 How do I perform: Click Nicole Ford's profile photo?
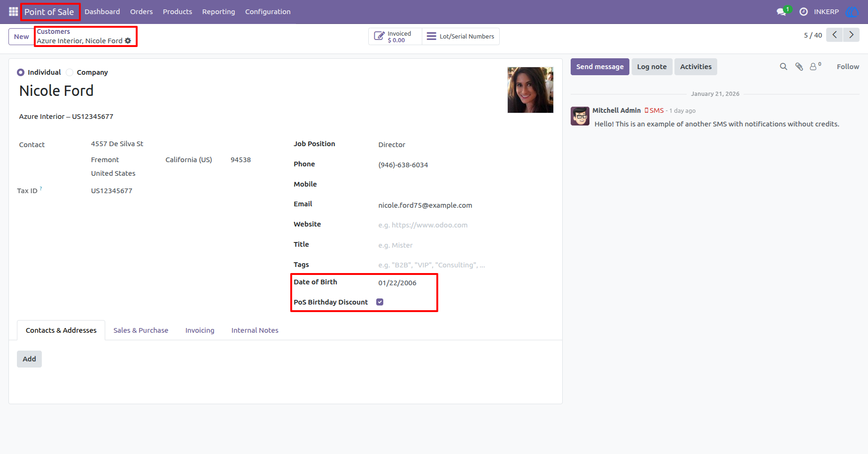click(x=530, y=90)
